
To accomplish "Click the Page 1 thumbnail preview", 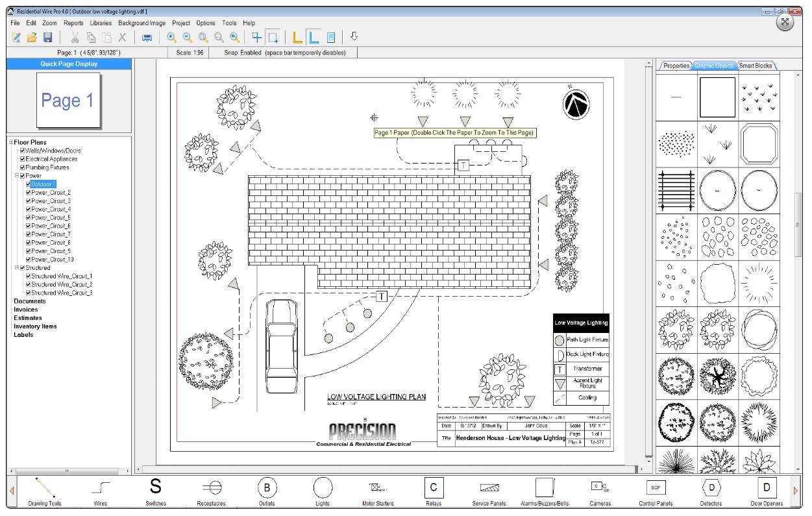I will [x=68, y=101].
